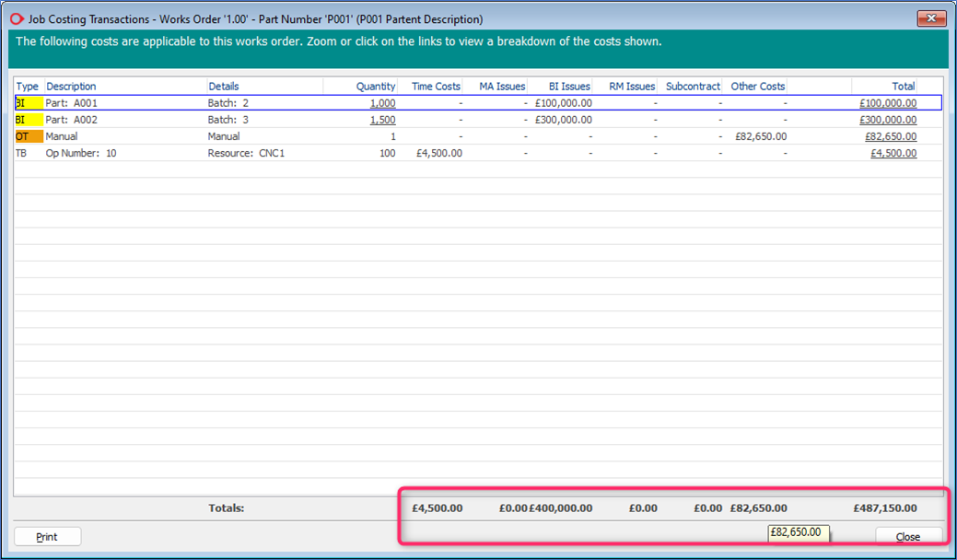Click the Time Costs column header
957x560 pixels.
tap(435, 86)
